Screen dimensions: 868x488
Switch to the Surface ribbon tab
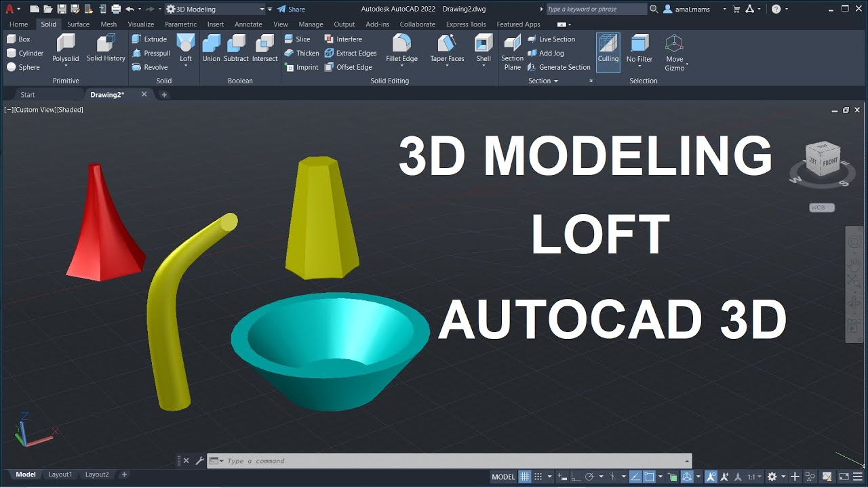coord(78,24)
